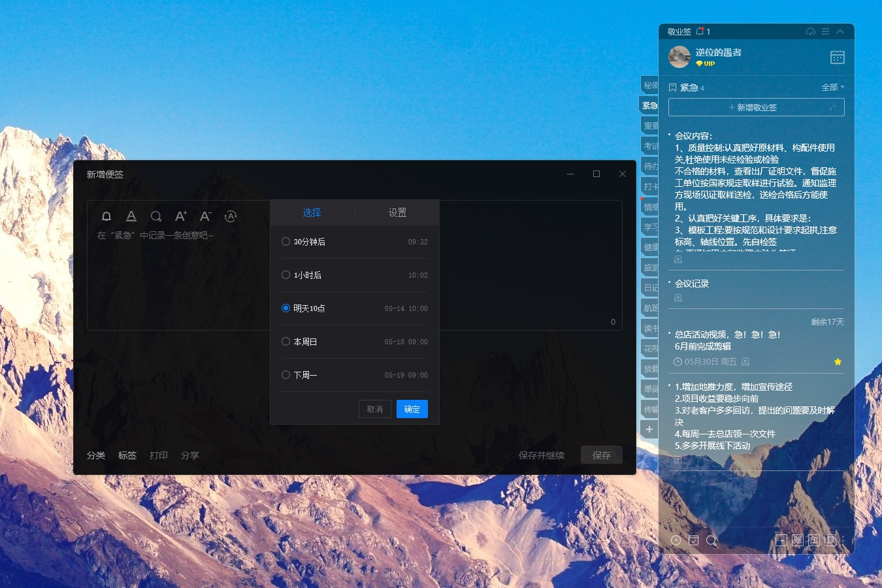
Task: Open the completed checkbox icon at panel bottom
Action: [694, 540]
